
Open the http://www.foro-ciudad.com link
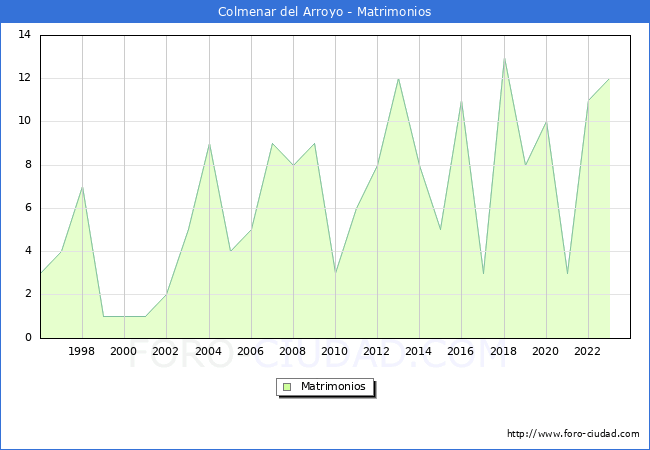(573, 434)
